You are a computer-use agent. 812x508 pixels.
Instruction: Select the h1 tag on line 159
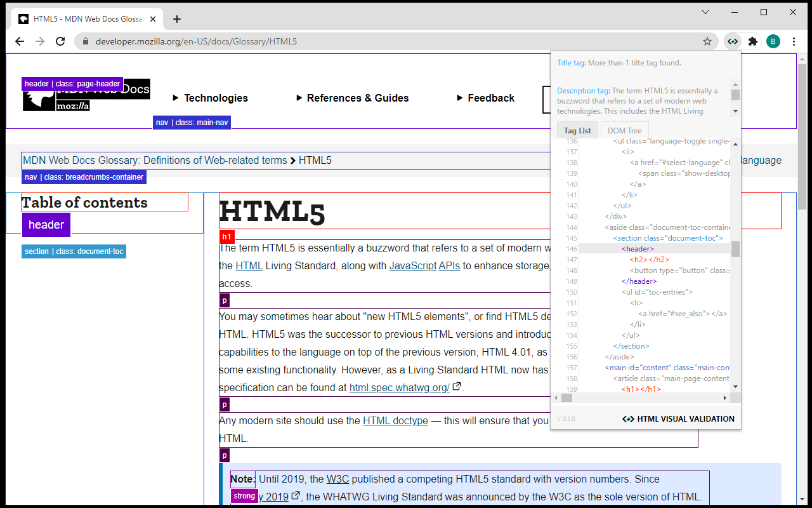click(x=641, y=389)
